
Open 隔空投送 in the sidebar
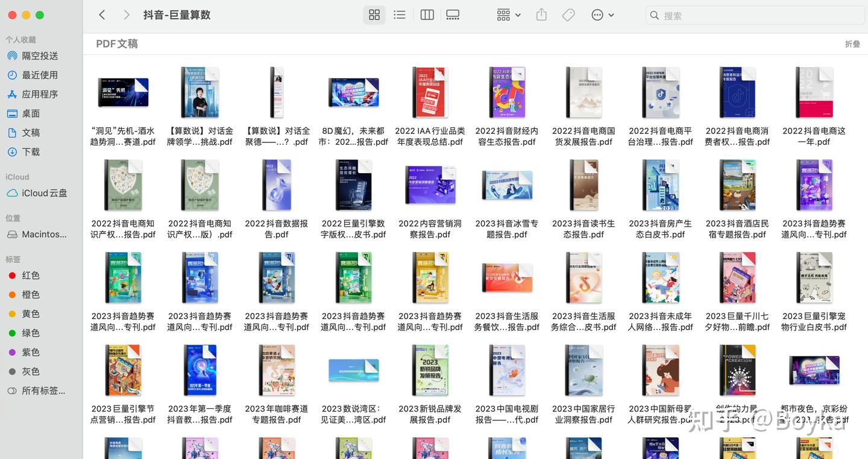41,55
